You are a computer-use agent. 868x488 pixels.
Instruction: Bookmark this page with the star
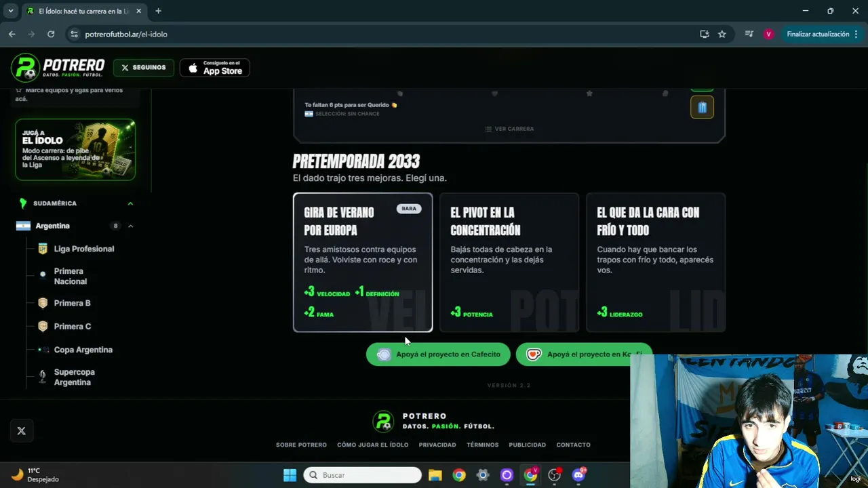tap(722, 34)
